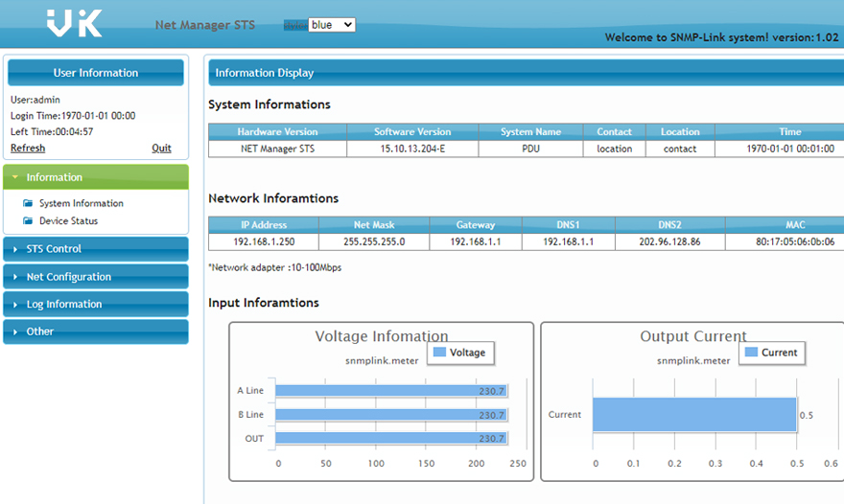Viewport: 844px width, 504px height.
Task: Click folder icon beside System Information
Action: [28, 203]
